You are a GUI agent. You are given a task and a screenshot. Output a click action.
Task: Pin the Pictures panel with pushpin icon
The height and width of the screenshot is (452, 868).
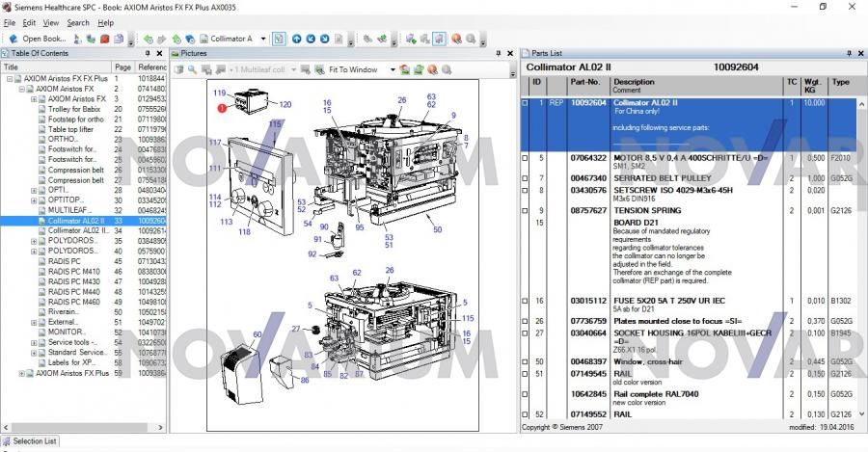(x=496, y=53)
